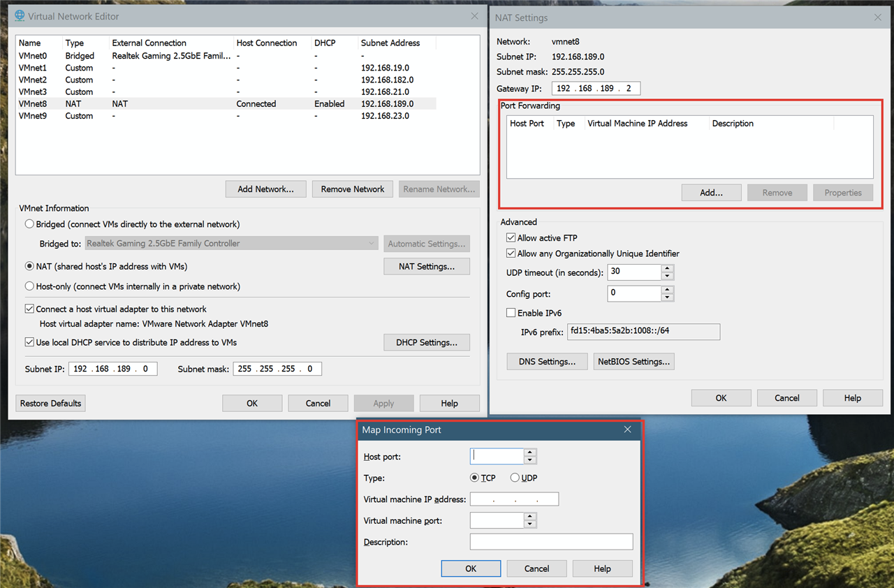This screenshot has height=588, width=894.
Task: Click the External Connection column header
Action: (171, 43)
